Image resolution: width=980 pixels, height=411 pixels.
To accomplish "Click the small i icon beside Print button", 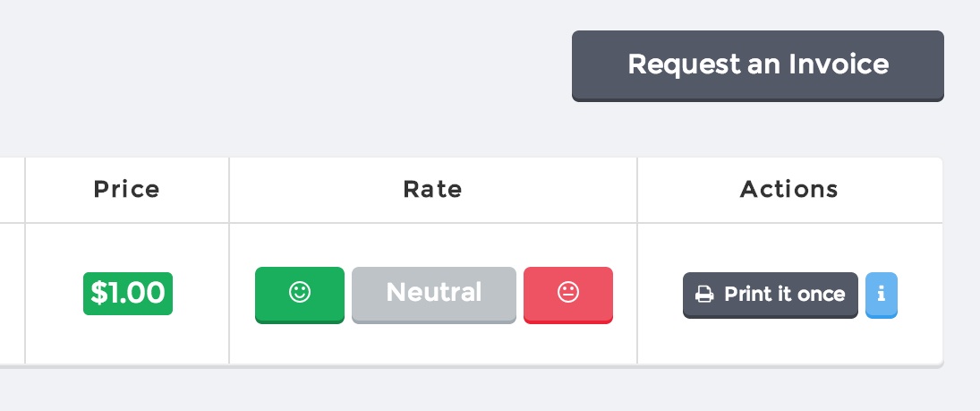I will tap(881, 294).
